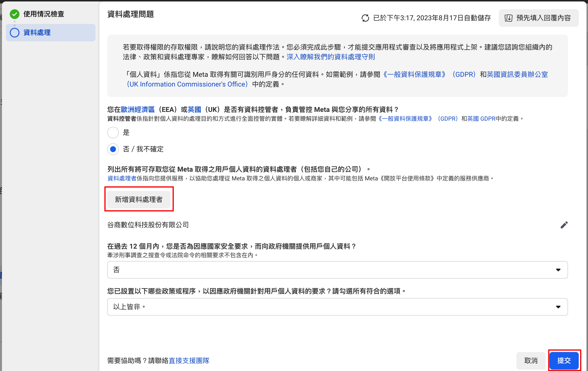Open the 英國 GDPR link
This screenshot has height=371, width=588.
[481, 119]
